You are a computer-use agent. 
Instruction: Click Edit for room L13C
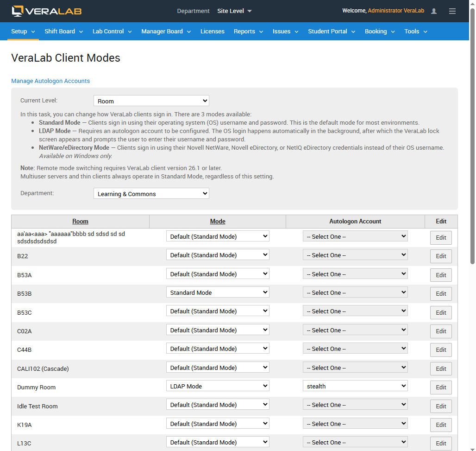pos(441,444)
